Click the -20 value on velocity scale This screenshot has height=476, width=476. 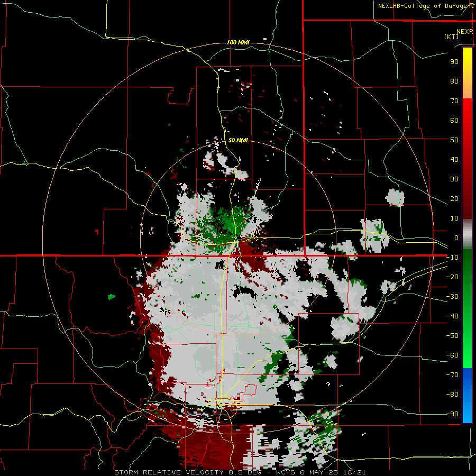452,277
